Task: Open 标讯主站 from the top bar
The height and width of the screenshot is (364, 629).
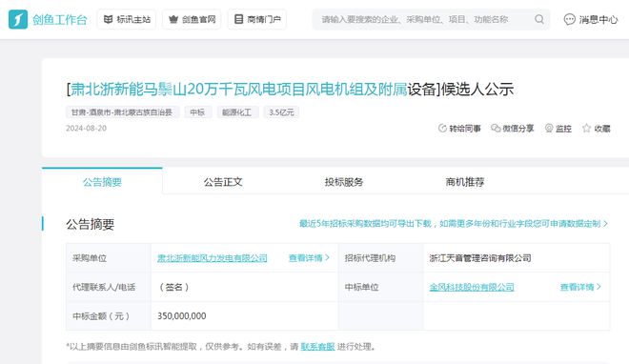Action: pyautogui.click(x=127, y=19)
